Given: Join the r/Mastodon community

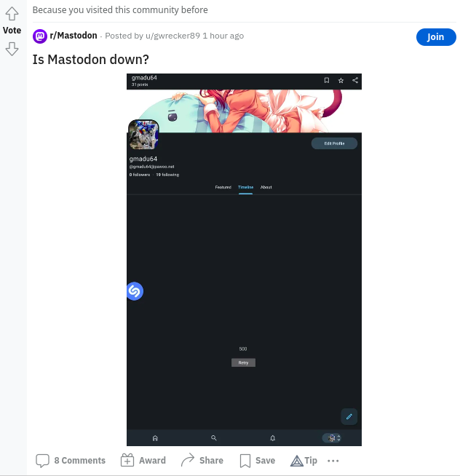Looking at the screenshot, I should click(x=435, y=37).
